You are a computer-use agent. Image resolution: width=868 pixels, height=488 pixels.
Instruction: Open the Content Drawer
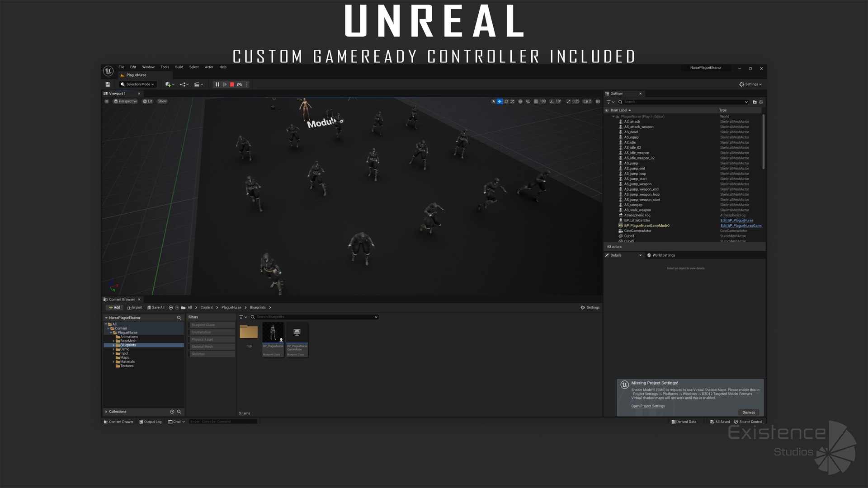118,422
